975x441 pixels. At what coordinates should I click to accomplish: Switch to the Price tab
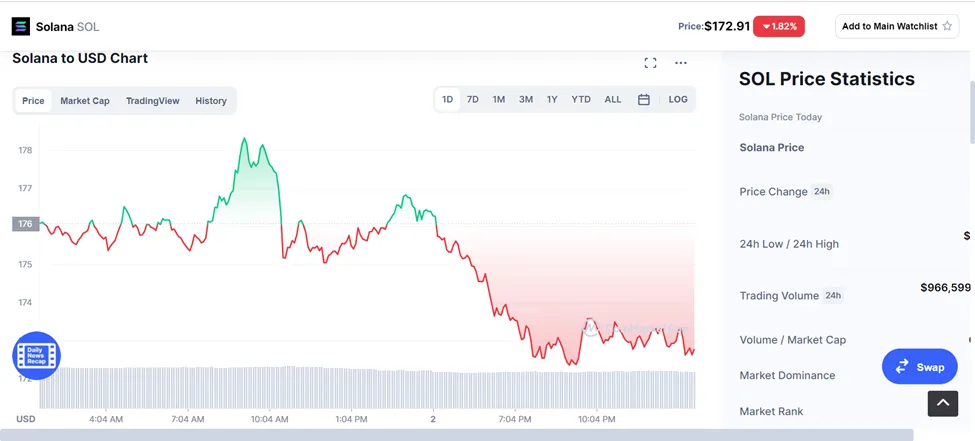[33, 101]
